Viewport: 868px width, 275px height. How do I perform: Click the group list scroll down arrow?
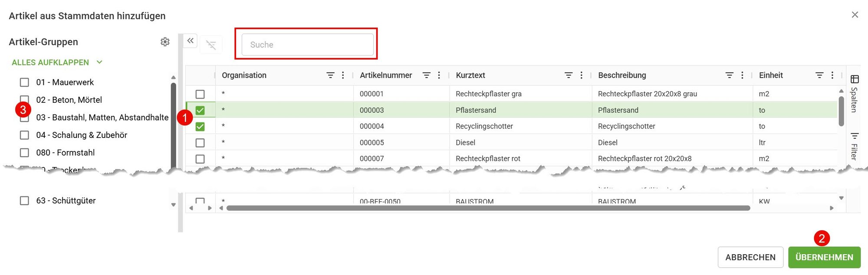[x=174, y=205]
